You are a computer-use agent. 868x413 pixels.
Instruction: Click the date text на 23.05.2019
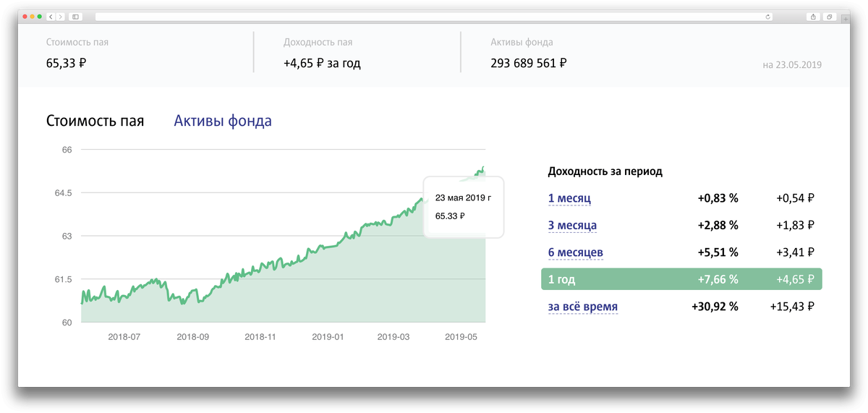point(792,64)
